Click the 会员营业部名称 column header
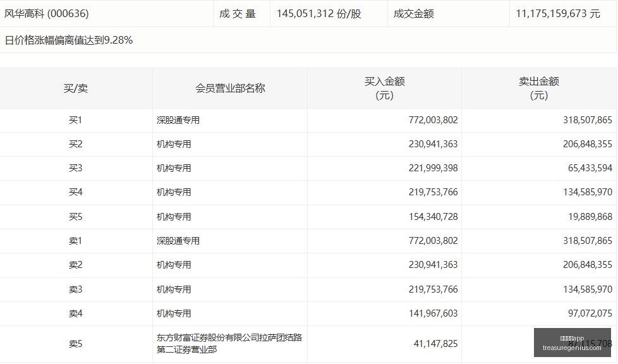 [x=230, y=88]
